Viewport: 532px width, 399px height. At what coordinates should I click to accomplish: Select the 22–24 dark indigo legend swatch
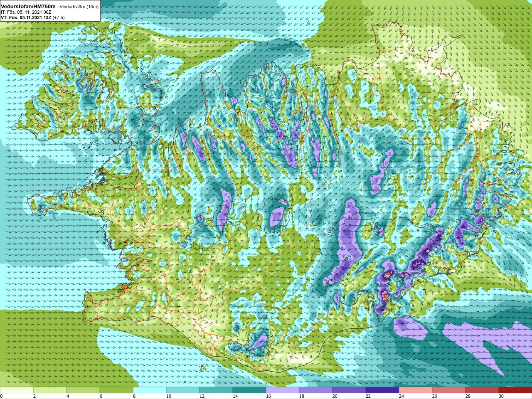[382, 390]
